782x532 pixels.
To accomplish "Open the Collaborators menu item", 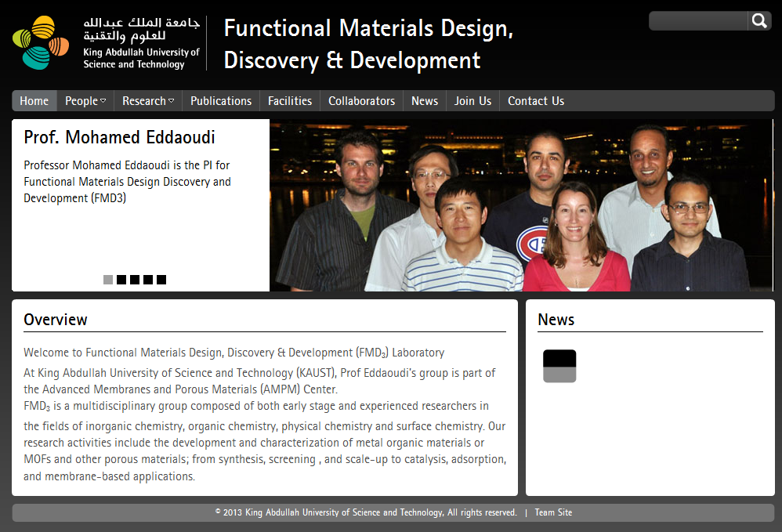I will tap(361, 101).
